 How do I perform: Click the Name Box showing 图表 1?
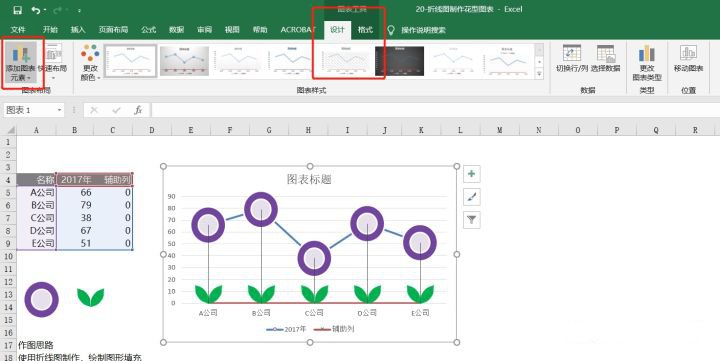30,110
